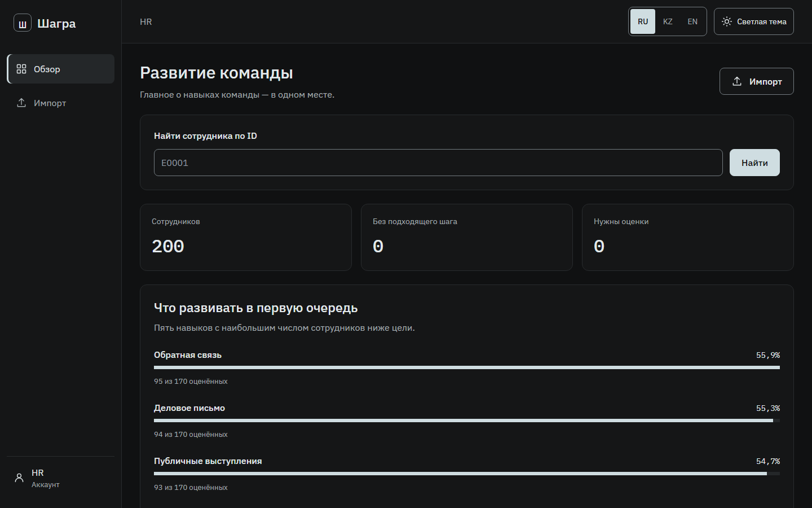The width and height of the screenshot is (812, 508).
Task: Click the 93 из 170 оценённых text
Action: click(x=191, y=488)
